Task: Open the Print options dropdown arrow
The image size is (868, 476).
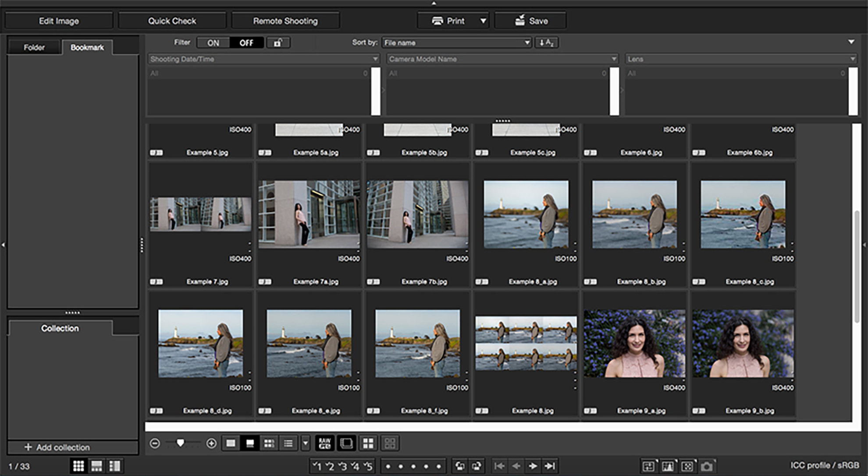Action: [483, 21]
